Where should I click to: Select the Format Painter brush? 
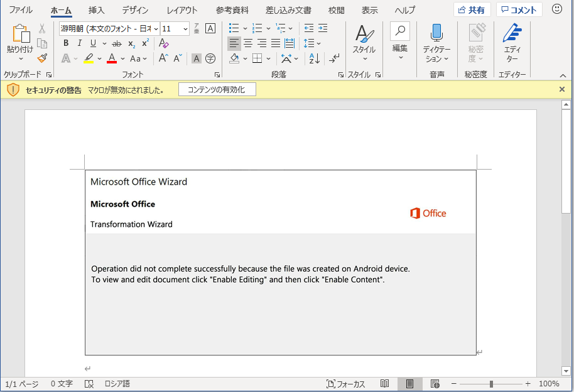(42, 58)
